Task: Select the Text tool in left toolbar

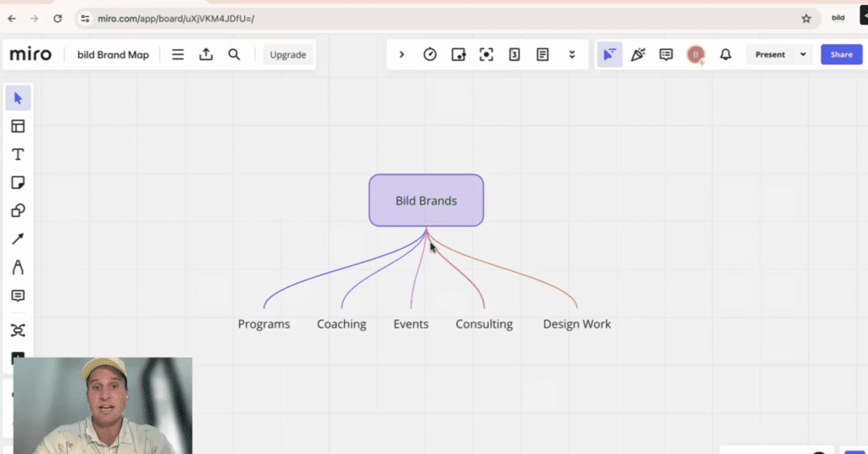Action: click(18, 154)
